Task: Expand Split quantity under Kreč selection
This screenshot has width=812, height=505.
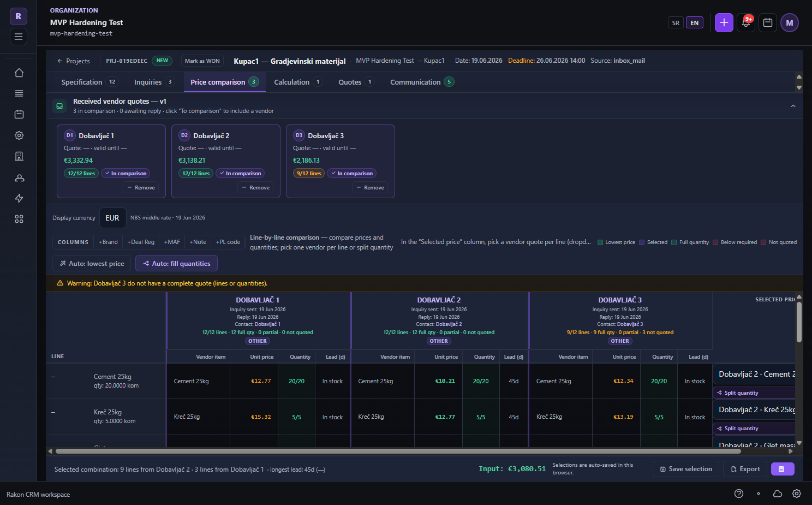Action: (x=755, y=429)
